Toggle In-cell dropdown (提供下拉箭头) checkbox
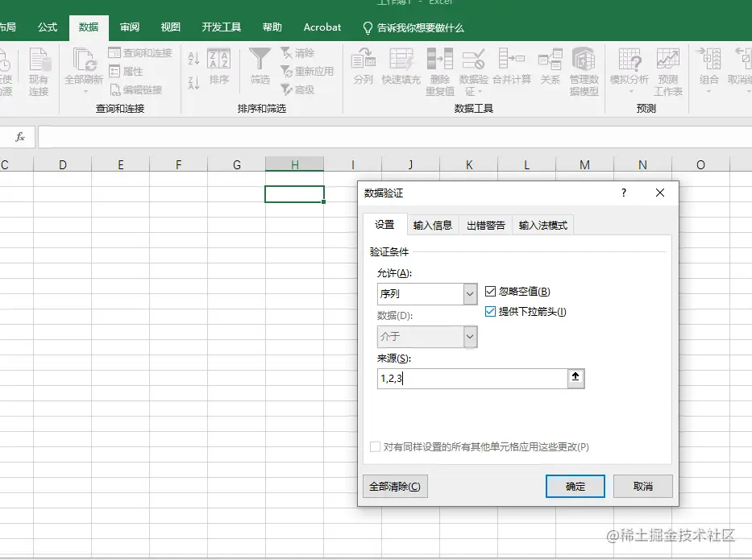The width and height of the screenshot is (752, 560). [490, 312]
